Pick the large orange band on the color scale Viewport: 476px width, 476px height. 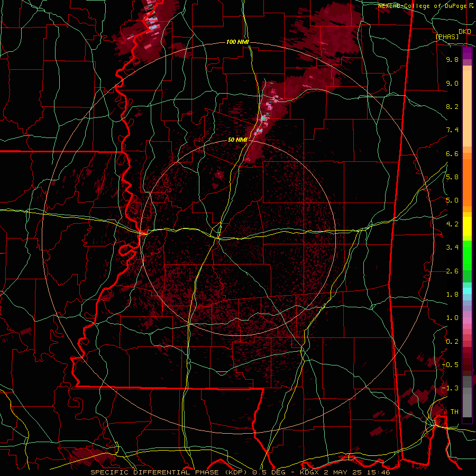pyautogui.click(x=467, y=183)
